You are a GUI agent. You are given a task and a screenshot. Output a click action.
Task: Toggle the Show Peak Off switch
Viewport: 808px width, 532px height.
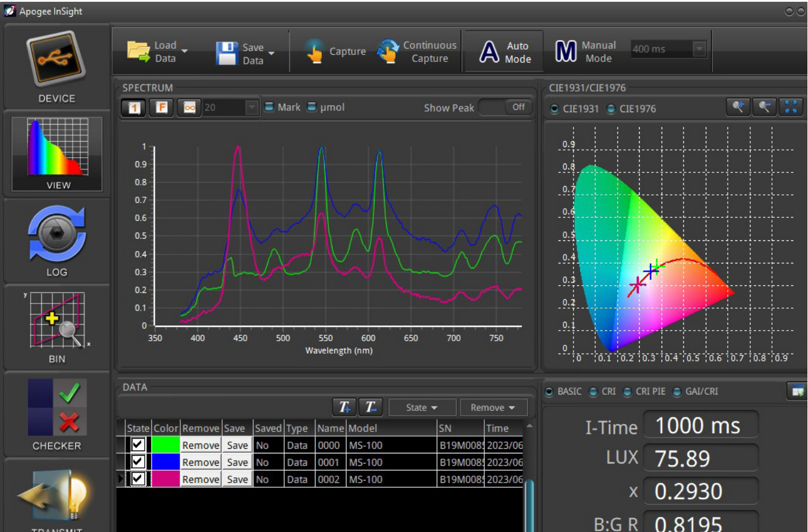coord(505,107)
